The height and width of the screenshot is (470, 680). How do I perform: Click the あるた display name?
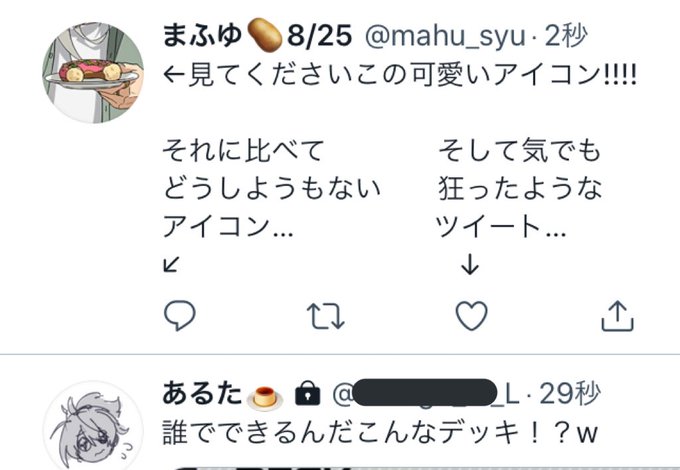(202, 394)
